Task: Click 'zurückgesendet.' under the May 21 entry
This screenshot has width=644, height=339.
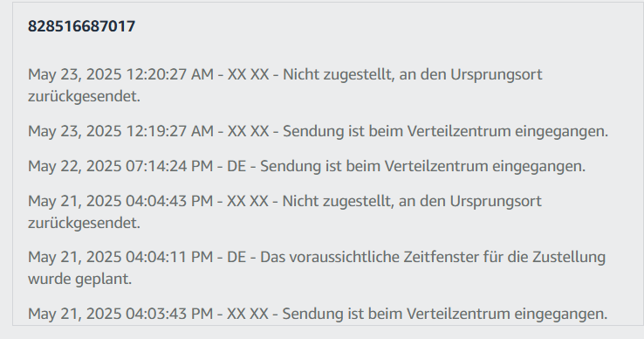Action: (x=84, y=223)
